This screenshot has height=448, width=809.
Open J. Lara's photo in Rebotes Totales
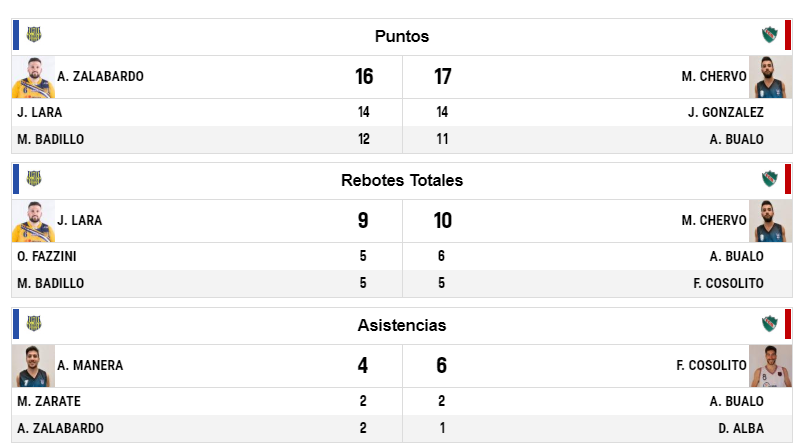point(33,221)
